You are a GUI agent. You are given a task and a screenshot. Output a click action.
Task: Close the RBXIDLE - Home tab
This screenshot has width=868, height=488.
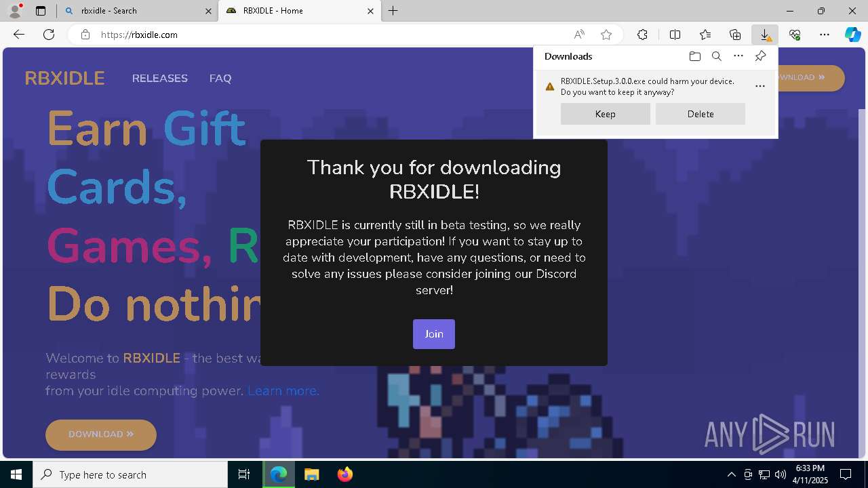370,11
